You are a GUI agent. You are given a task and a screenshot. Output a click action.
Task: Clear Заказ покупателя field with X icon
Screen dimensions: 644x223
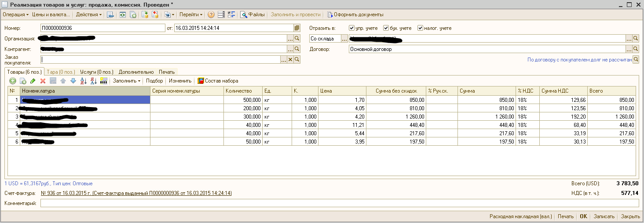[290, 60]
